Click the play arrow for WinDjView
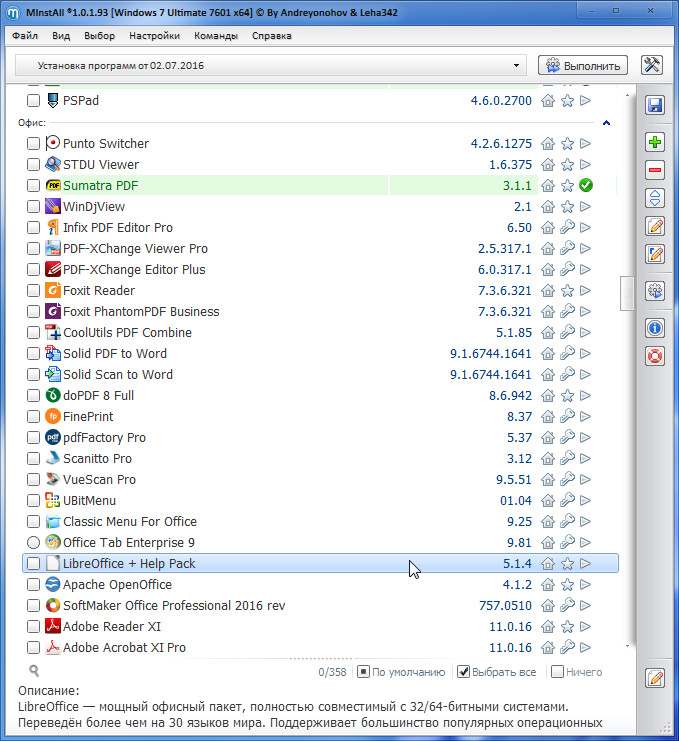The height and width of the screenshot is (741, 679). [x=585, y=207]
